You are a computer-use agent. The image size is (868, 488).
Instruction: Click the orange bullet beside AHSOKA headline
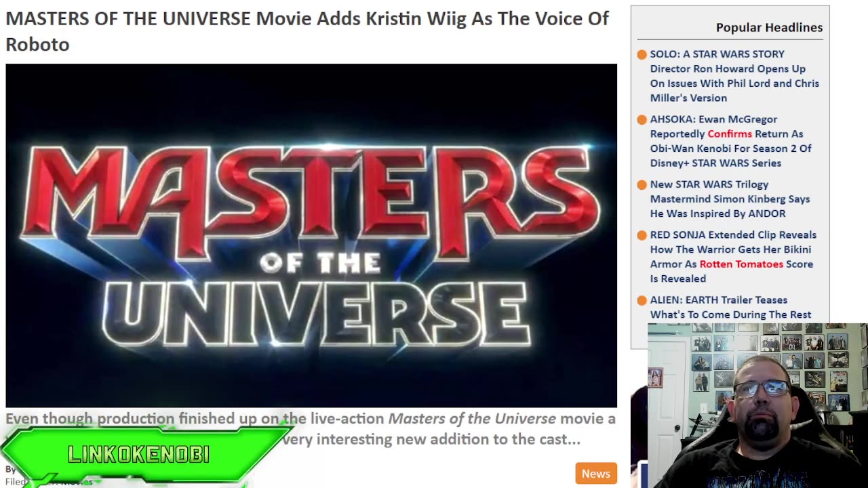(x=642, y=119)
